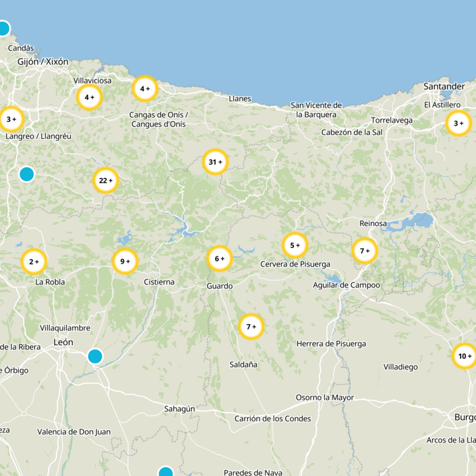The image size is (476, 476).
Task: Open the 6+ cluster above Guardo
Action: pyautogui.click(x=219, y=259)
